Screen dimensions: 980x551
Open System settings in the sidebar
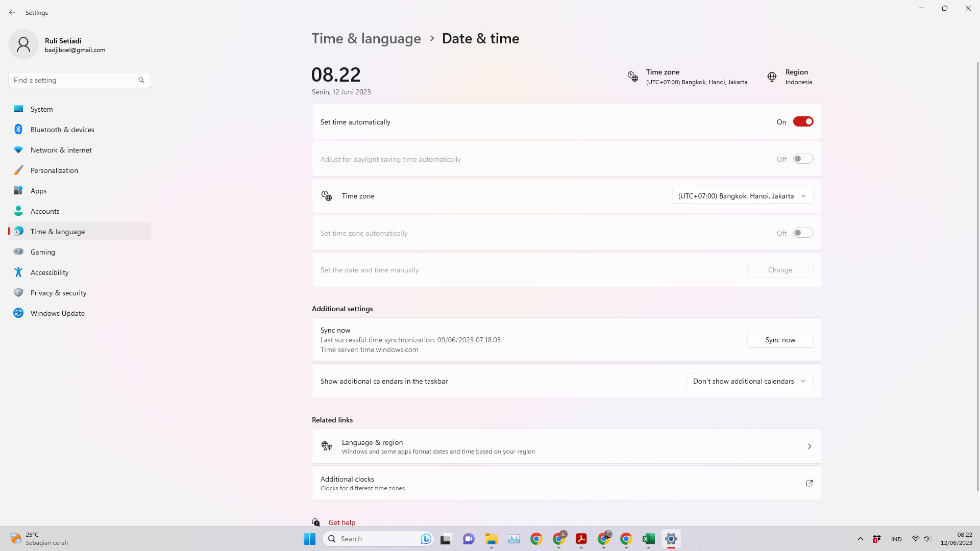pyautogui.click(x=41, y=109)
